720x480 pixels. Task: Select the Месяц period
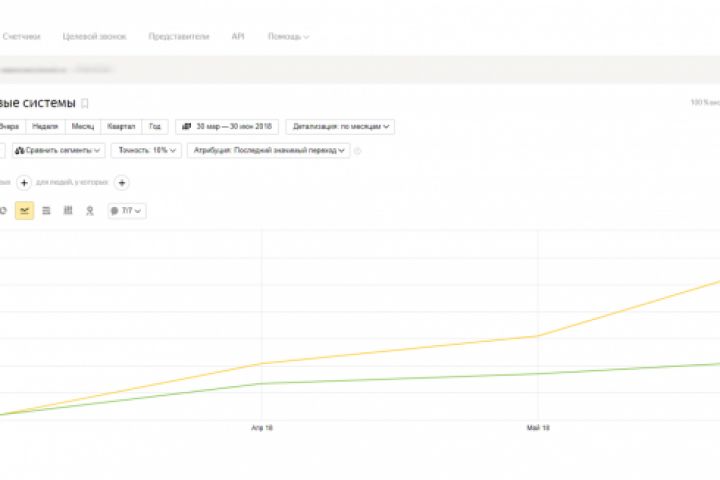[x=82, y=127]
